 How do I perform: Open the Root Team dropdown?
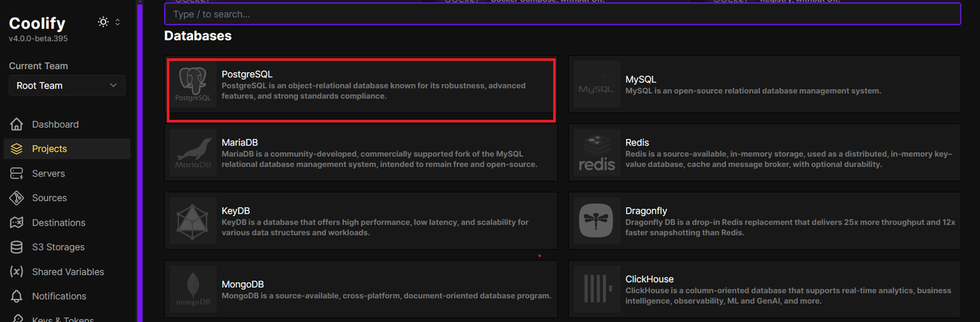point(67,86)
